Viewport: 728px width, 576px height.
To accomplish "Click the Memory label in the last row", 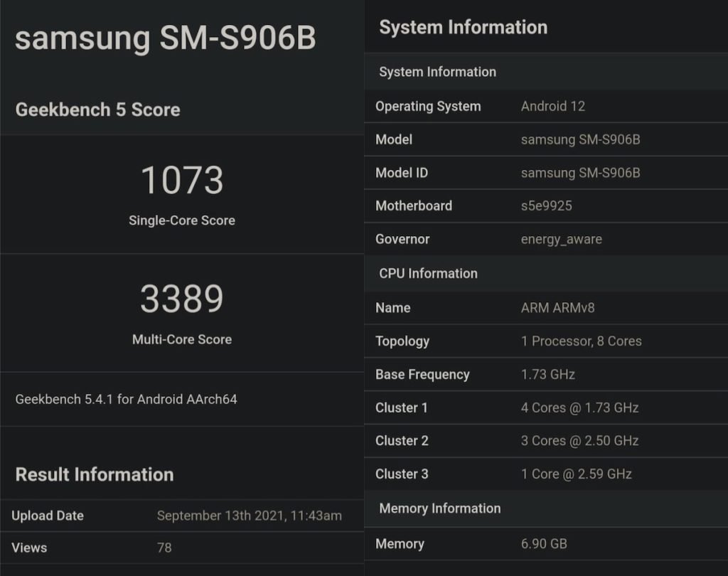I will click(x=400, y=544).
